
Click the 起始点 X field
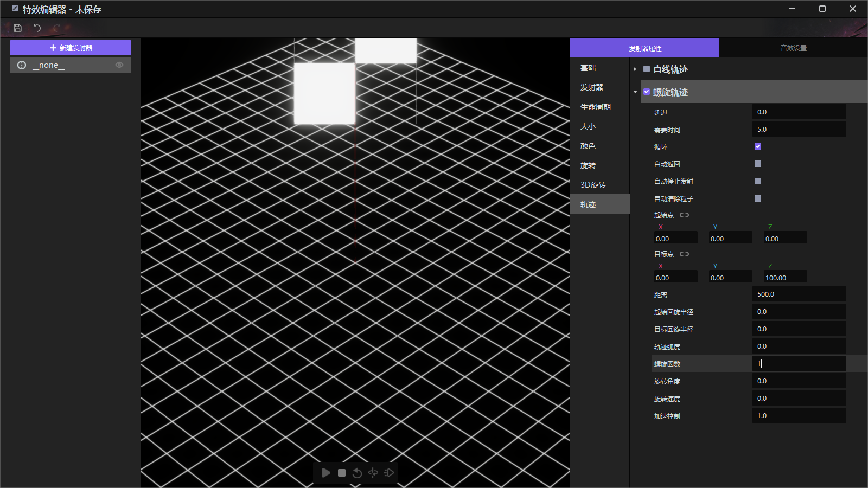pos(675,239)
